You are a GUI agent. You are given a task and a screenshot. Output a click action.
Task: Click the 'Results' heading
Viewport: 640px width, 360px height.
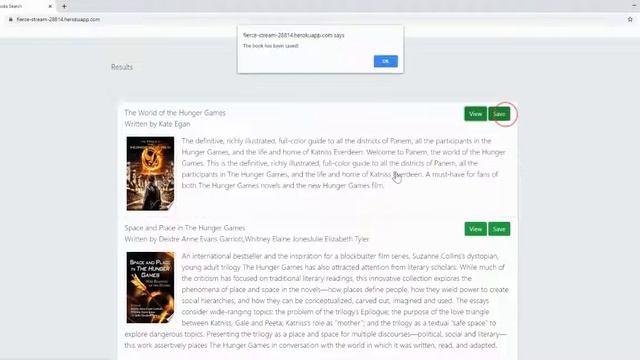coord(122,67)
